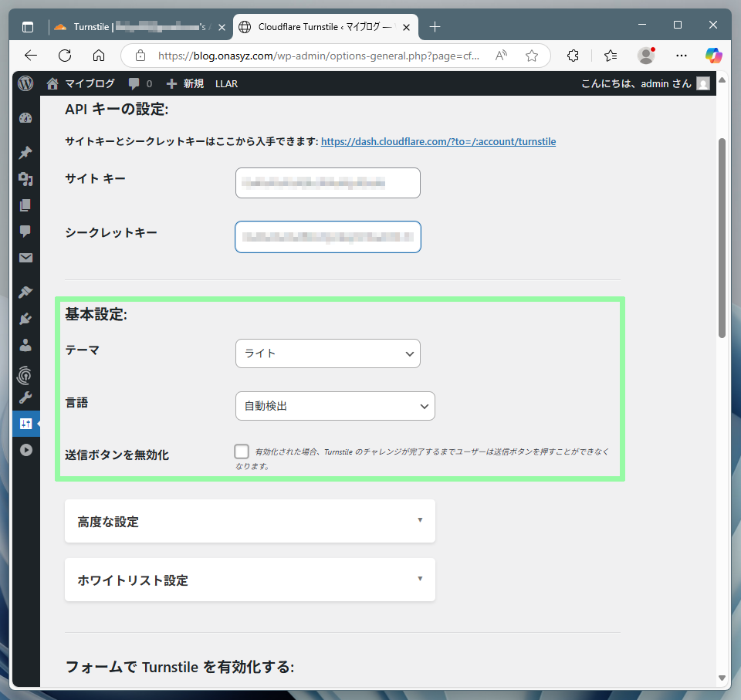Open Tools via the wrench icon

(25, 398)
